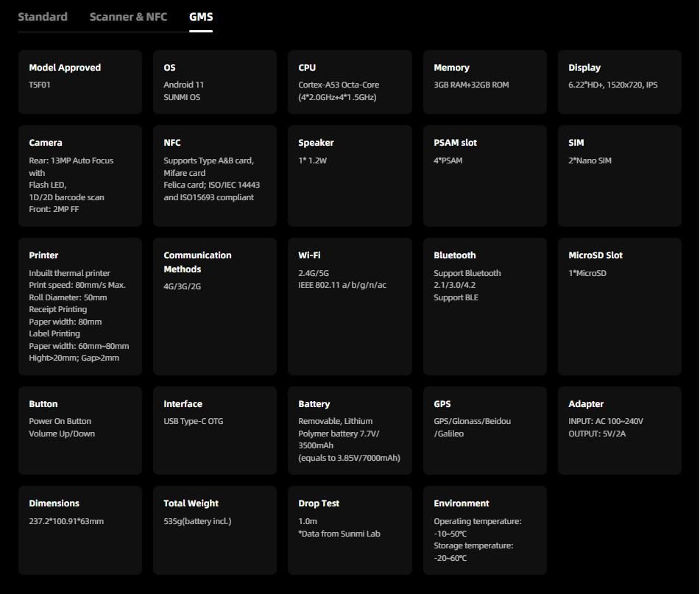Image resolution: width=700 pixels, height=594 pixels.
Task: Click the Environment temperature card
Action: pos(484,530)
